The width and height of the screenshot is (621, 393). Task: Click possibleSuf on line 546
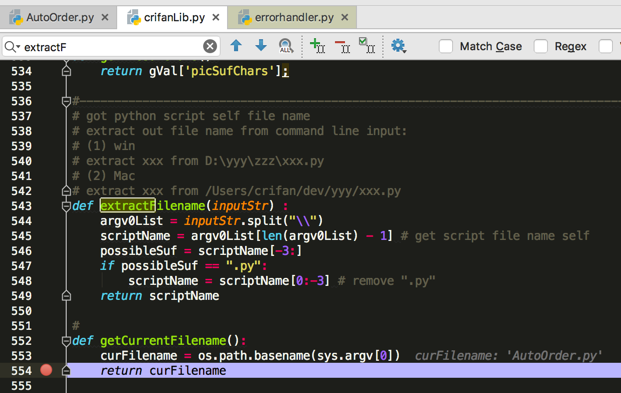click(x=138, y=251)
